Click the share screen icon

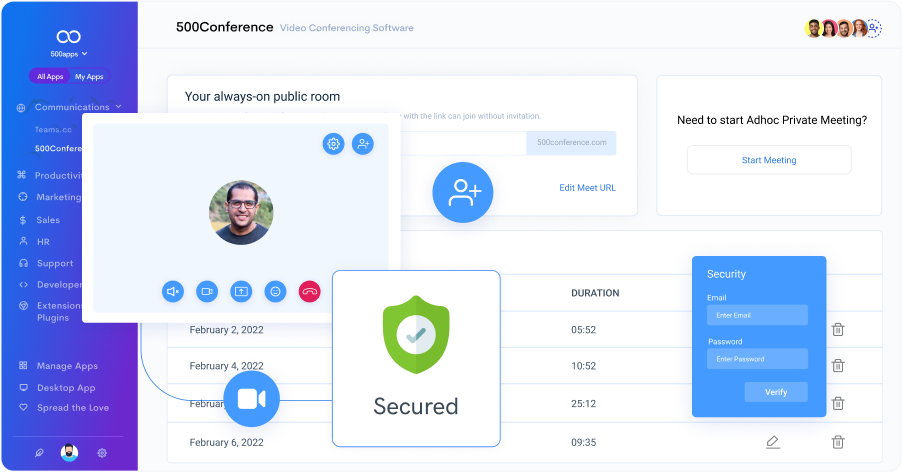pos(241,291)
